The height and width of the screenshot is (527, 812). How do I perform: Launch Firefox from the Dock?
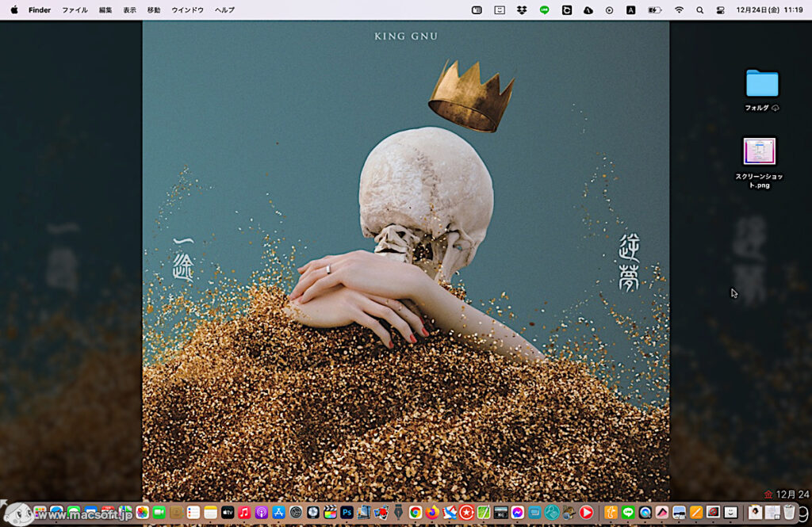pos(432,513)
